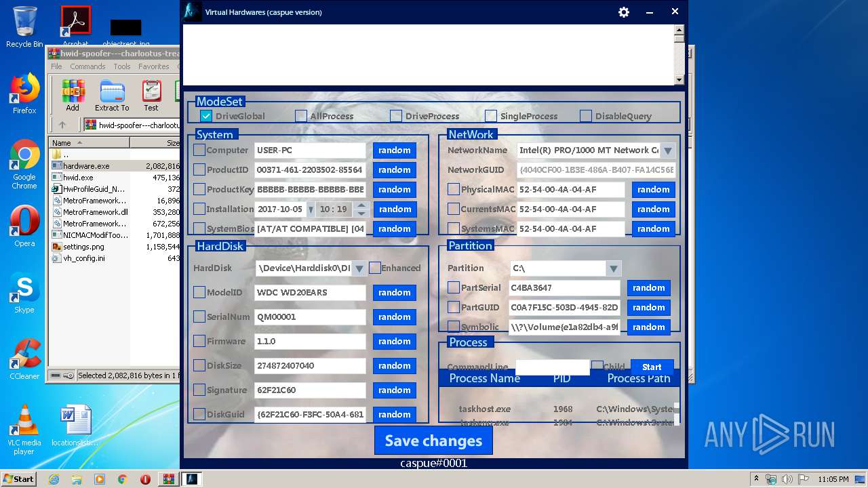
Task: Open File Explorer from taskbar
Action: click(x=77, y=479)
